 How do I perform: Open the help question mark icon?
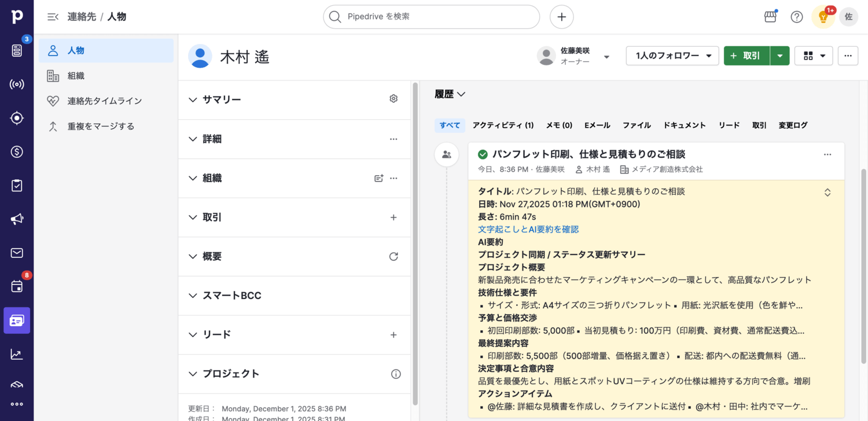pos(797,17)
